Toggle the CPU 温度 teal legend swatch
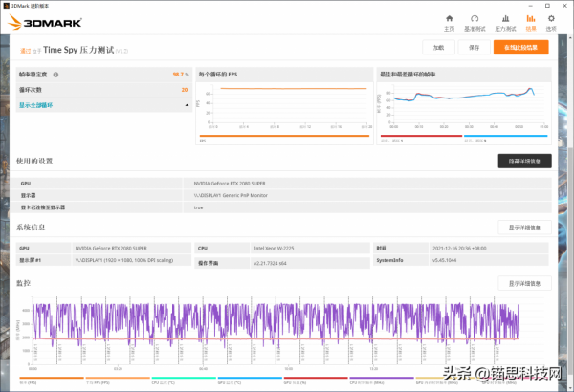This screenshot has height=392, width=574. click(184, 378)
